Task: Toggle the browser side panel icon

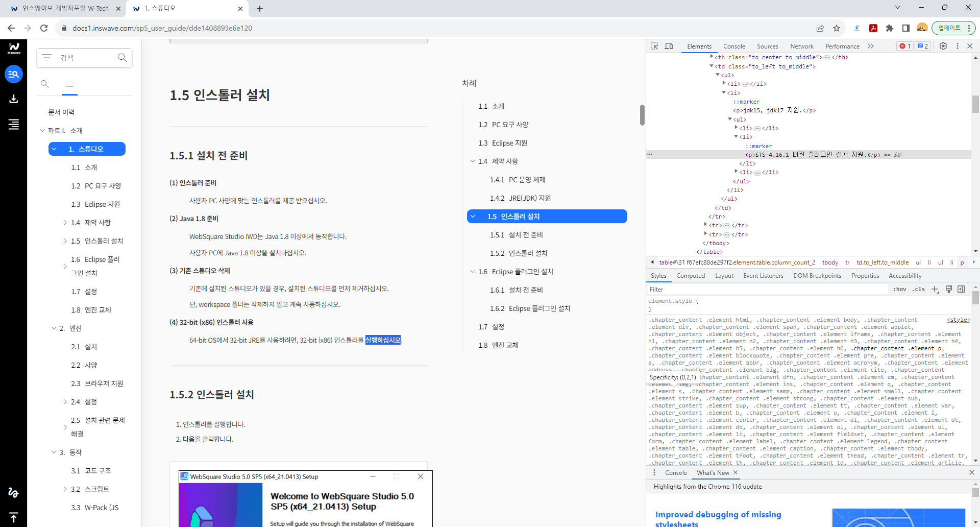Action: [x=906, y=28]
